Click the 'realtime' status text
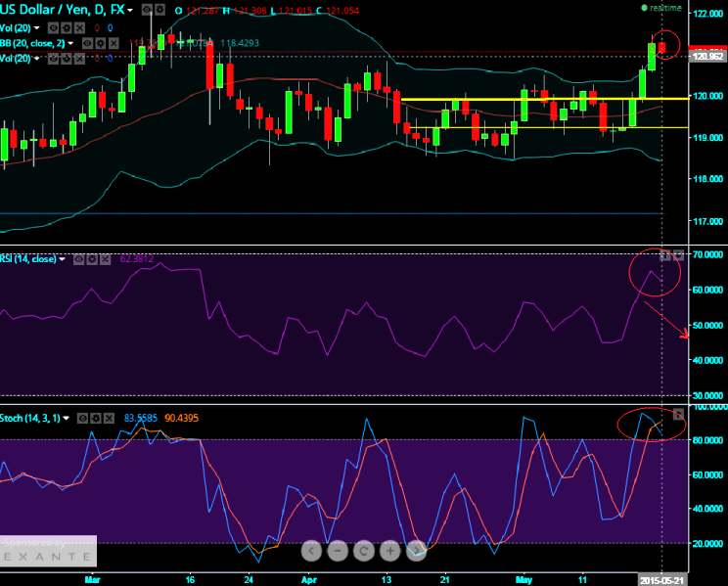 pos(665,8)
